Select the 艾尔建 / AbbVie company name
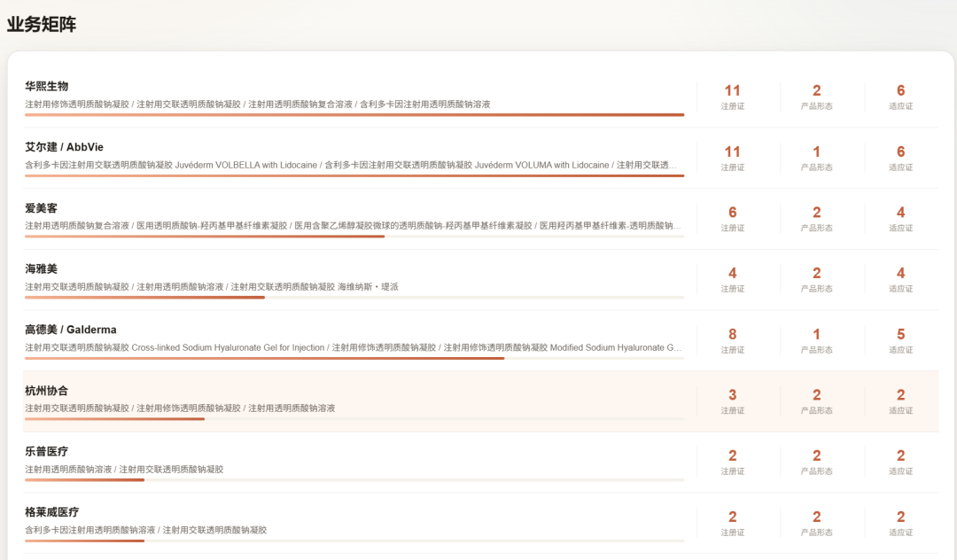The width and height of the screenshot is (957, 560). (64, 147)
